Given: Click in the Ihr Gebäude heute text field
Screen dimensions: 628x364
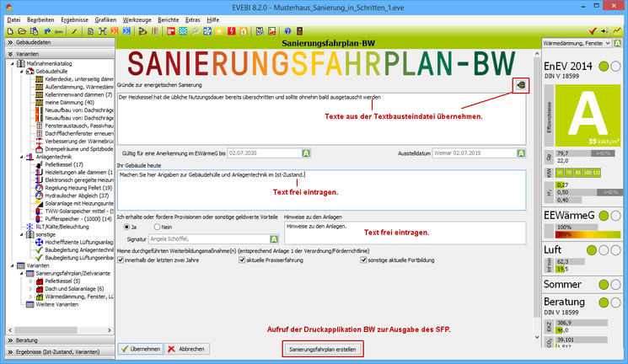Looking at the screenshot, I should [321, 190].
